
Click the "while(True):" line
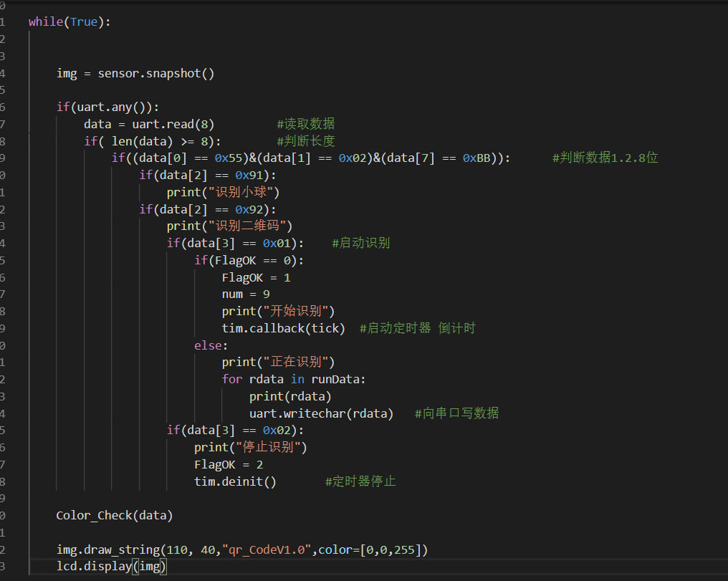point(70,21)
